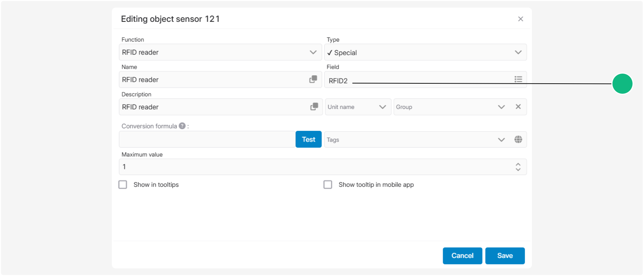Enable Show tooltip in mobile app checkbox

(x=328, y=184)
